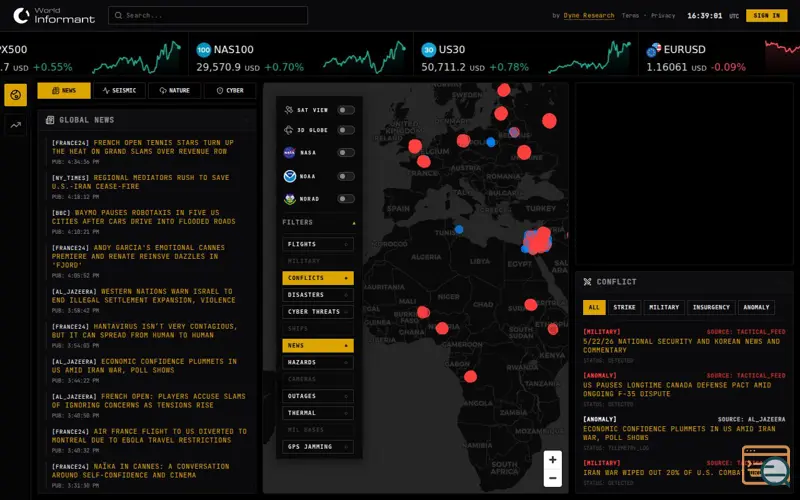Click the blue marker over Poland
Screen dimensions: 800x500
pos(491,142)
